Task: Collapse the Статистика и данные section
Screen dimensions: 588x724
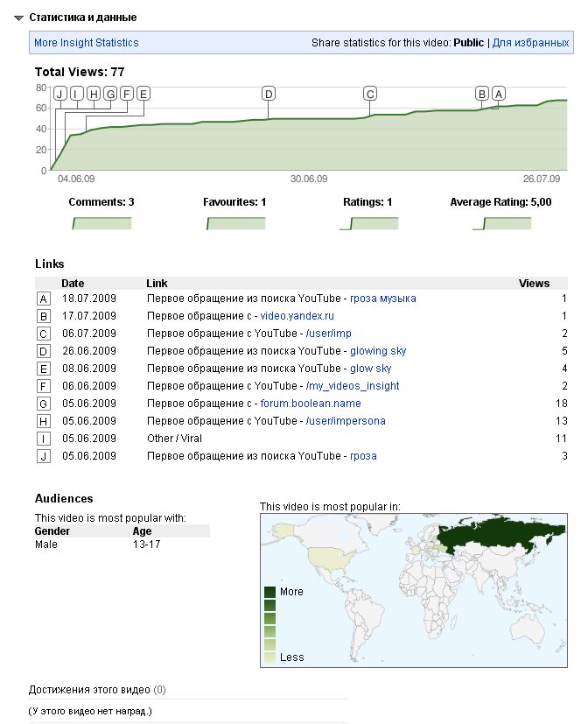Action: pyautogui.click(x=18, y=18)
